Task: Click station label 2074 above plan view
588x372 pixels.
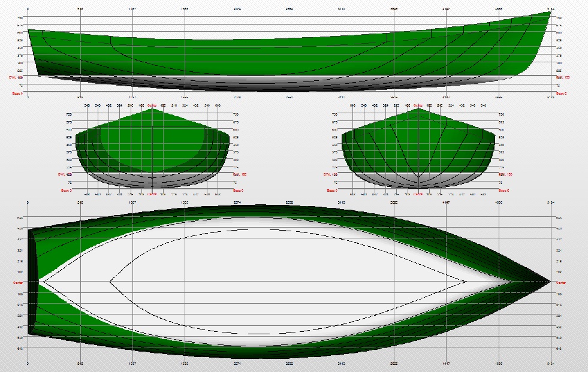Action: point(237,202)
